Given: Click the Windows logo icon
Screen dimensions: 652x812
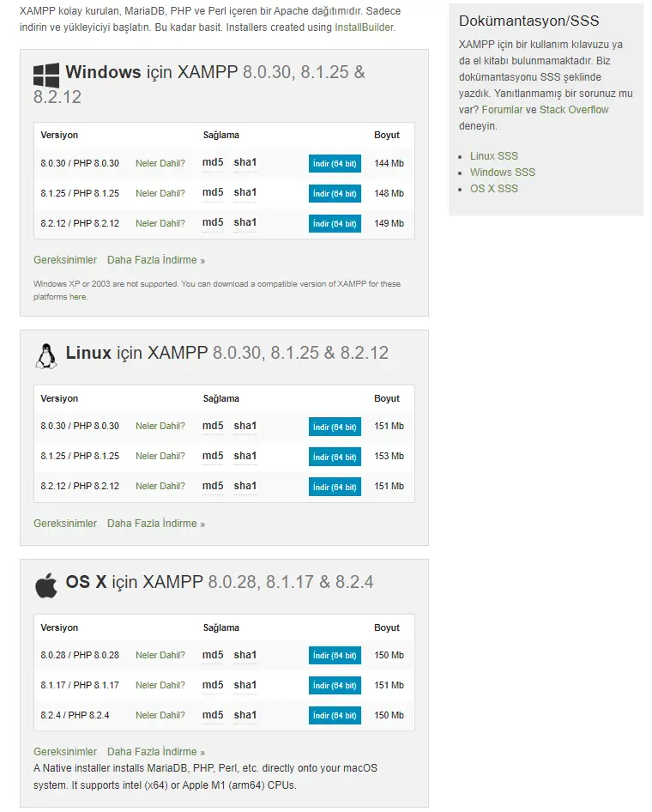Looking at the screenshot, I should (46, 76).
